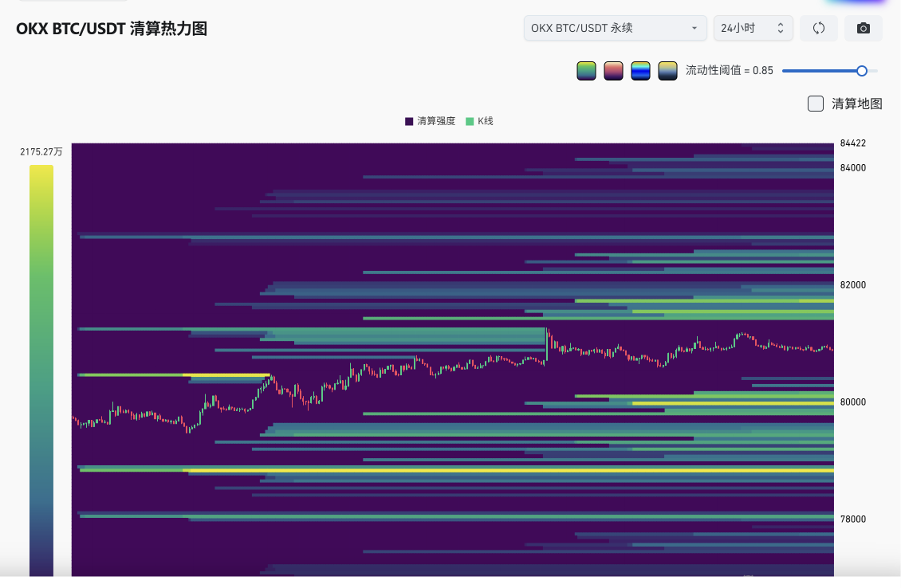Open the 24小时 time range selector
The width and height of the screenshot is (901, 588).
point(753,28)
